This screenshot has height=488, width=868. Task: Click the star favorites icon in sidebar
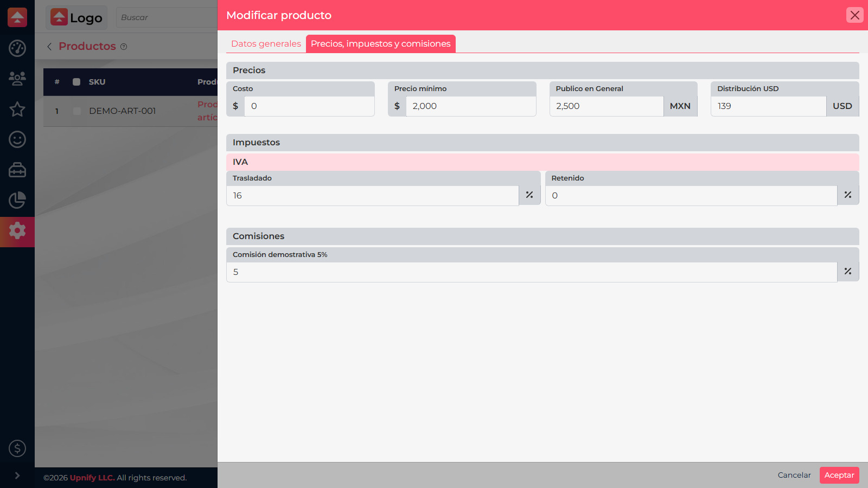click(17, 109)
